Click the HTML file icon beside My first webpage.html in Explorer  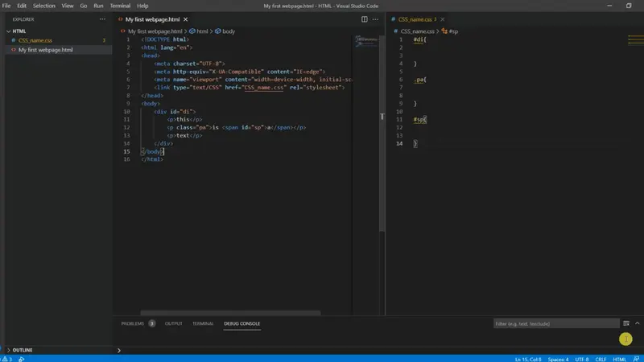14,50
